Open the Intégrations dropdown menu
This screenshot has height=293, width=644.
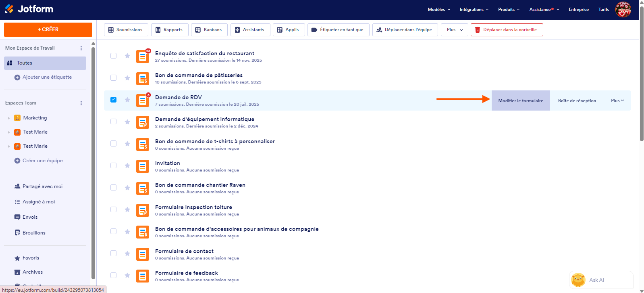(474, 9)
